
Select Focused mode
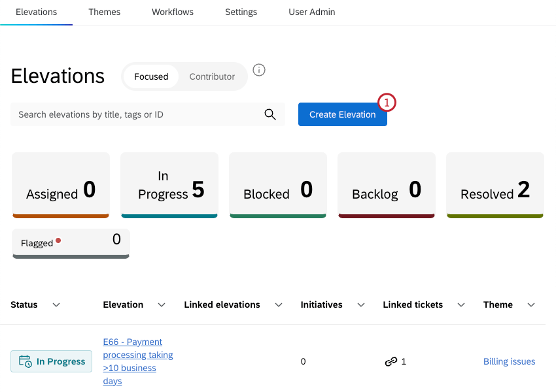point(151,76)
